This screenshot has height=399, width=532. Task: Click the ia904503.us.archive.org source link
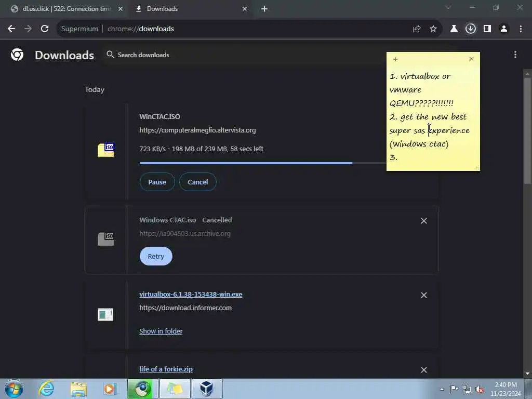click(185, 233)
